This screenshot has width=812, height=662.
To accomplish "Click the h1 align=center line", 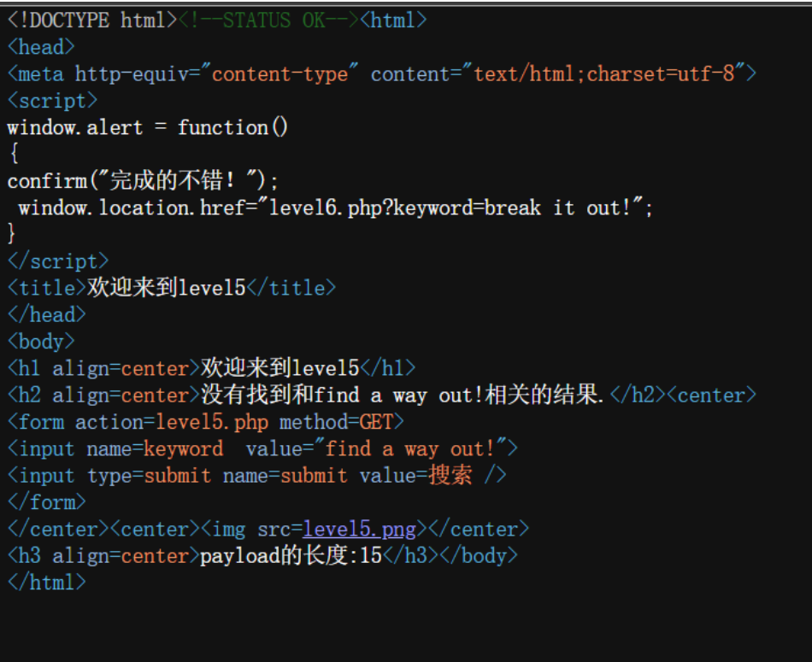I will pos(211,368).
